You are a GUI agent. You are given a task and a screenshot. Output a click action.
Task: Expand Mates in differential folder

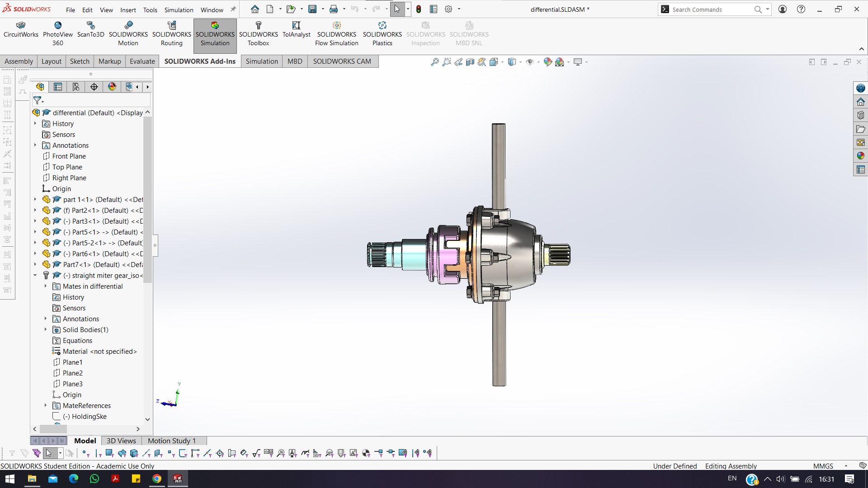[45, 286]
